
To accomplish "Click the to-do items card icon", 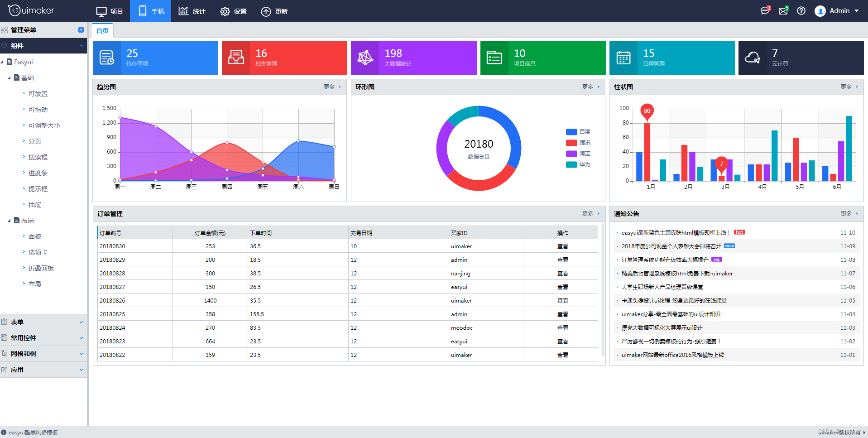I will pos(107,58).
